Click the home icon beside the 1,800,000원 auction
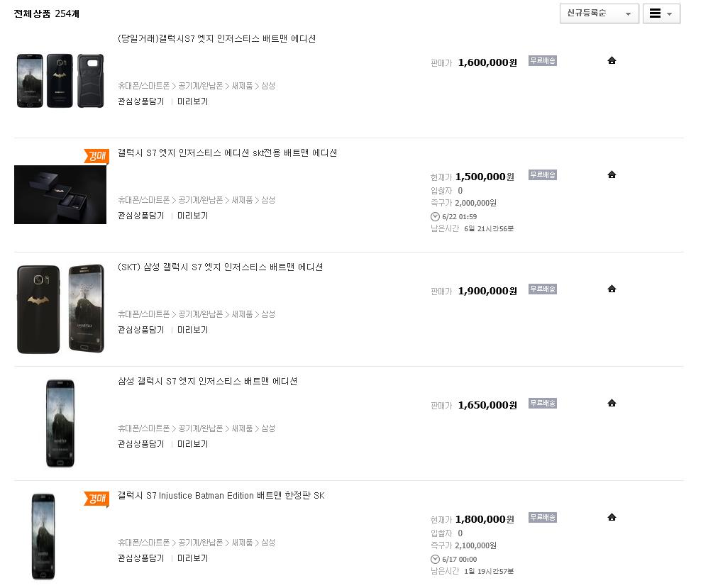This screenshot has height=588, width=713. (612, 517)
